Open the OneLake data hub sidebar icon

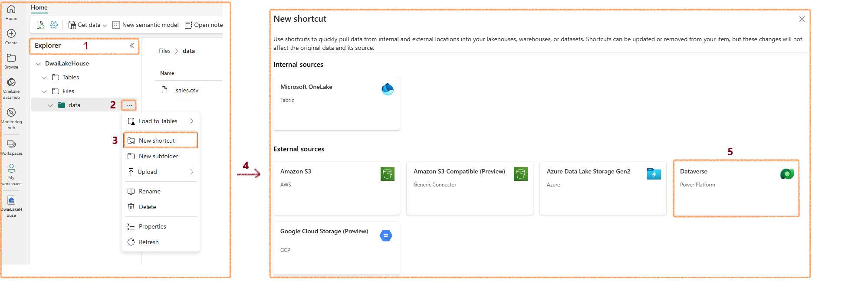point(11,88)
